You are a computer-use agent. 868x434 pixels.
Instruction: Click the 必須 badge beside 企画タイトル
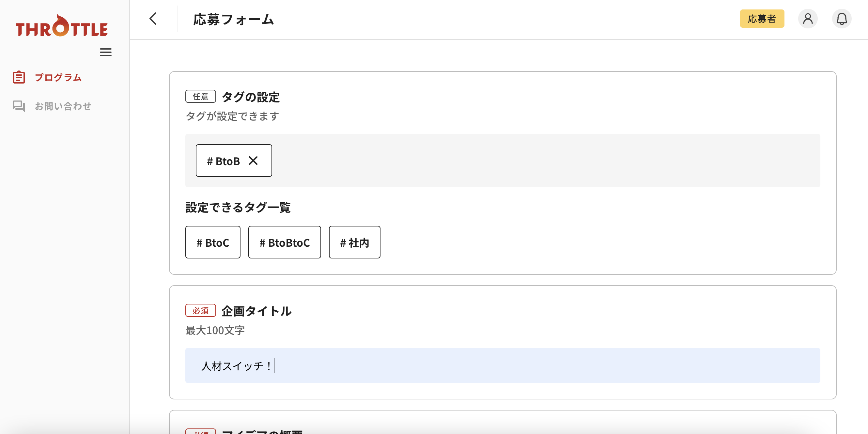click(x=200, y=310)
